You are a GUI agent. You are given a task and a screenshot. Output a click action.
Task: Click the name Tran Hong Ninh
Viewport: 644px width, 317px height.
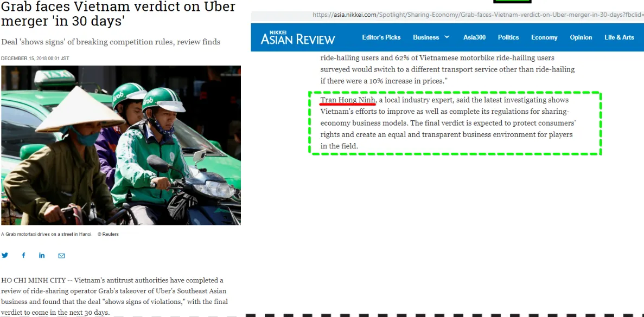348,100
